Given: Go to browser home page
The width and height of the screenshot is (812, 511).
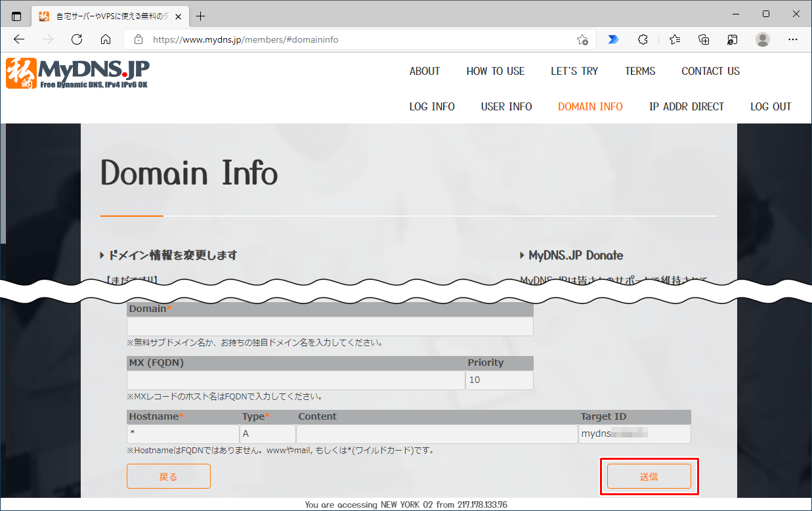Looking at the screenshot, I should 105,39.
